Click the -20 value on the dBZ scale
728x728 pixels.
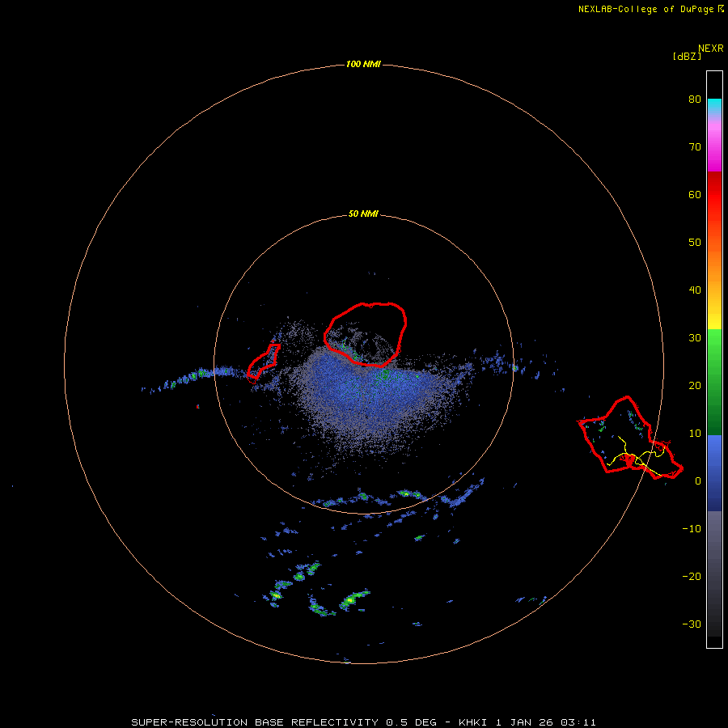(692, 577)
